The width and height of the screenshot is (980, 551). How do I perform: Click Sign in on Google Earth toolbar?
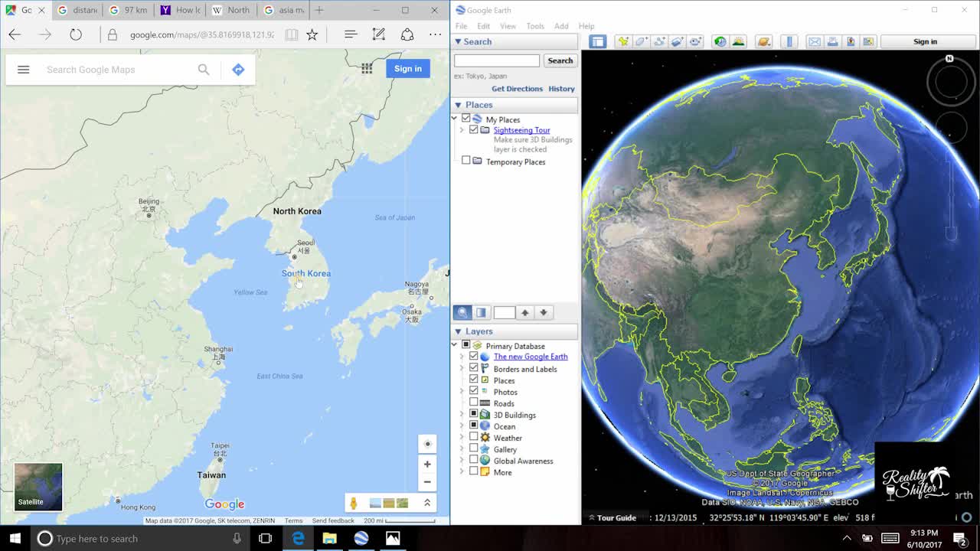(925, 41)
